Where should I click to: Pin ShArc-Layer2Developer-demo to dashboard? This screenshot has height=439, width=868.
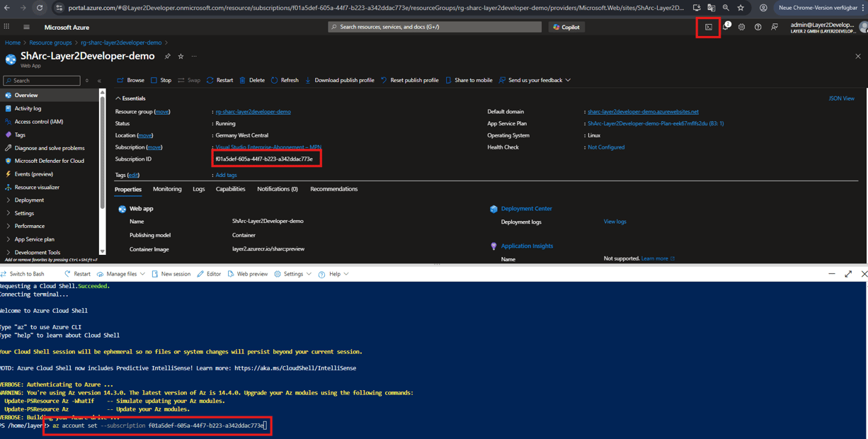click(168, 56)
